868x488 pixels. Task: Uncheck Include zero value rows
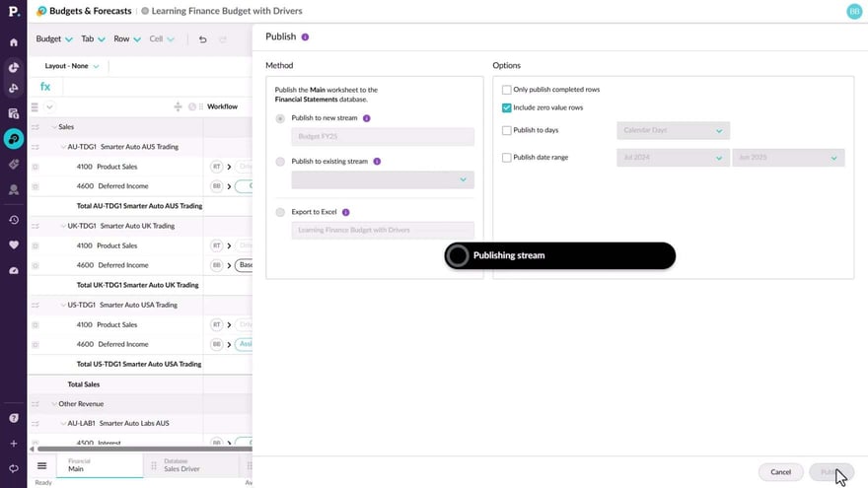(x=507, y=107)
